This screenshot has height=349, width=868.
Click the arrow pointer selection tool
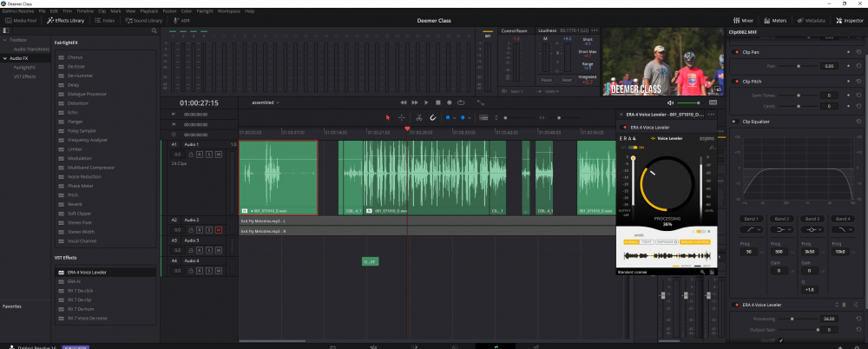[x=388, y=117]
